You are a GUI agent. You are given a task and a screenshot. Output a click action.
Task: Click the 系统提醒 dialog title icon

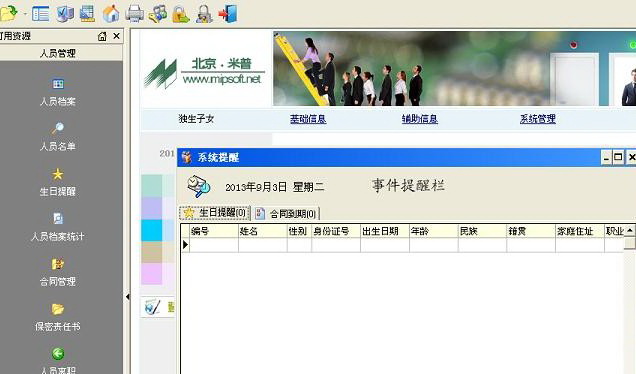coord(186,157)
